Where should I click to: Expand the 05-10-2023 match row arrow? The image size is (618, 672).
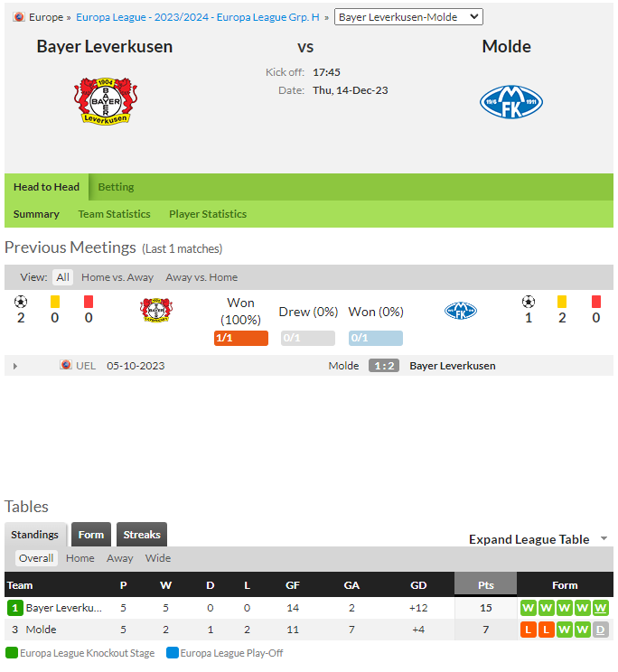(15, 366)
